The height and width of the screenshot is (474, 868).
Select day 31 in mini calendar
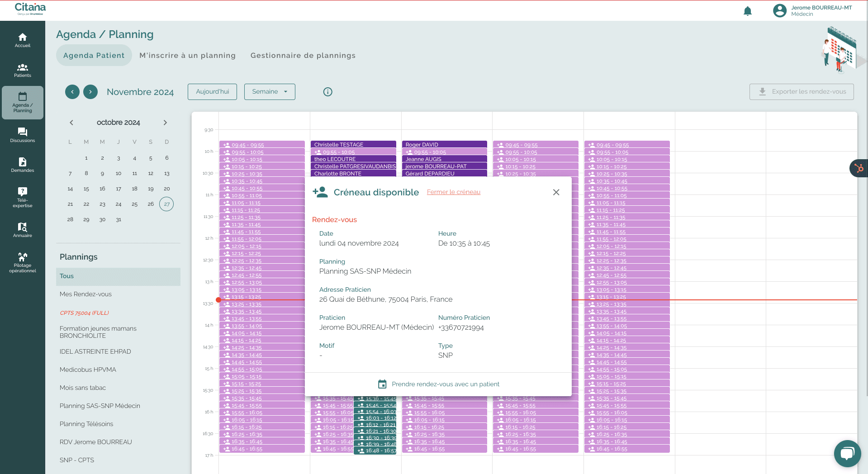point(119,219)
